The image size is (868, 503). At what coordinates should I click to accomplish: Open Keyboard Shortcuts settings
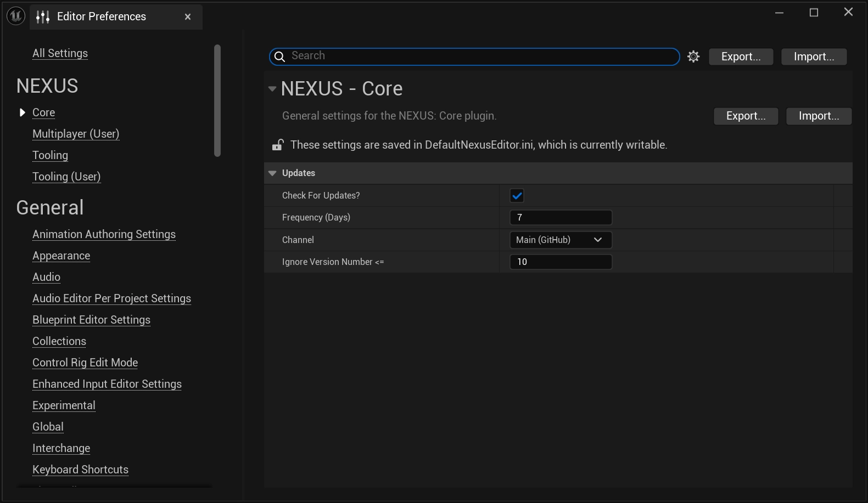point(80,470)
